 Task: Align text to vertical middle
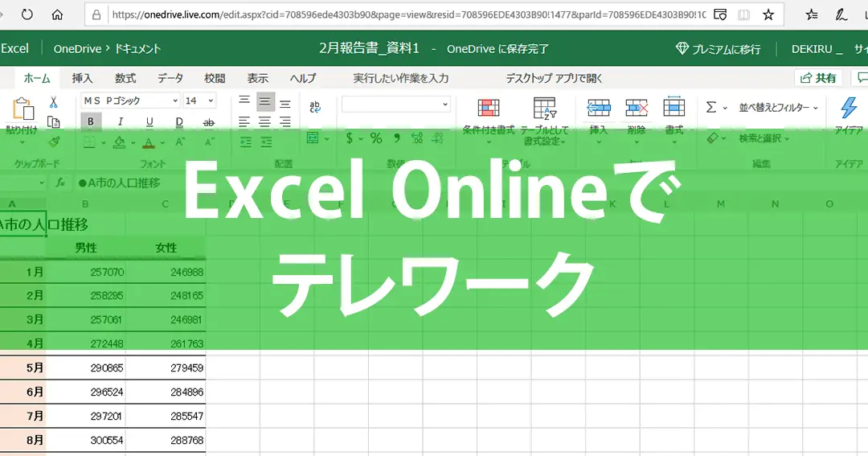(x=265, y=101)
